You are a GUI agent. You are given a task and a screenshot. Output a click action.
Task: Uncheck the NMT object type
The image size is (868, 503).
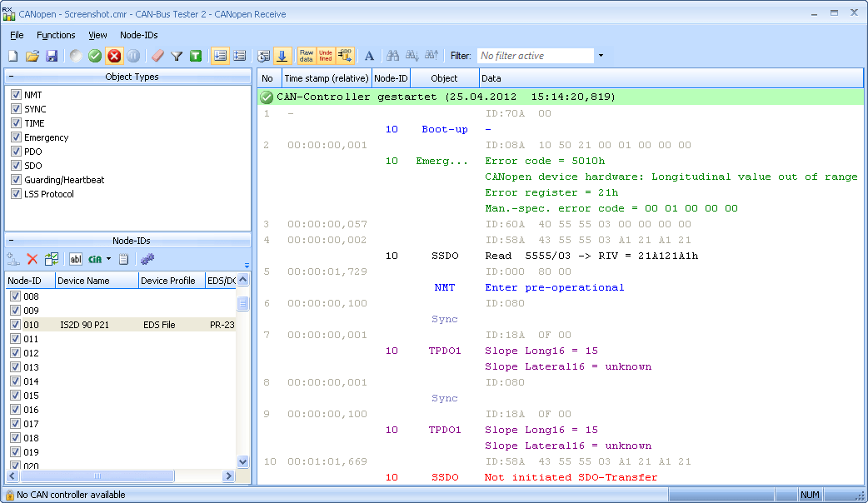[16, 95]
